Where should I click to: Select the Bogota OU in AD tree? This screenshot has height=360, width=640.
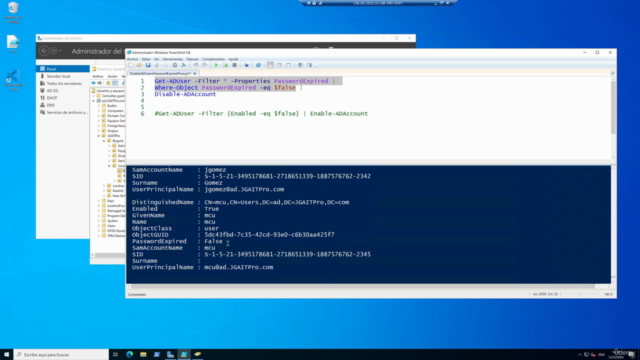(x=116, y=141)
